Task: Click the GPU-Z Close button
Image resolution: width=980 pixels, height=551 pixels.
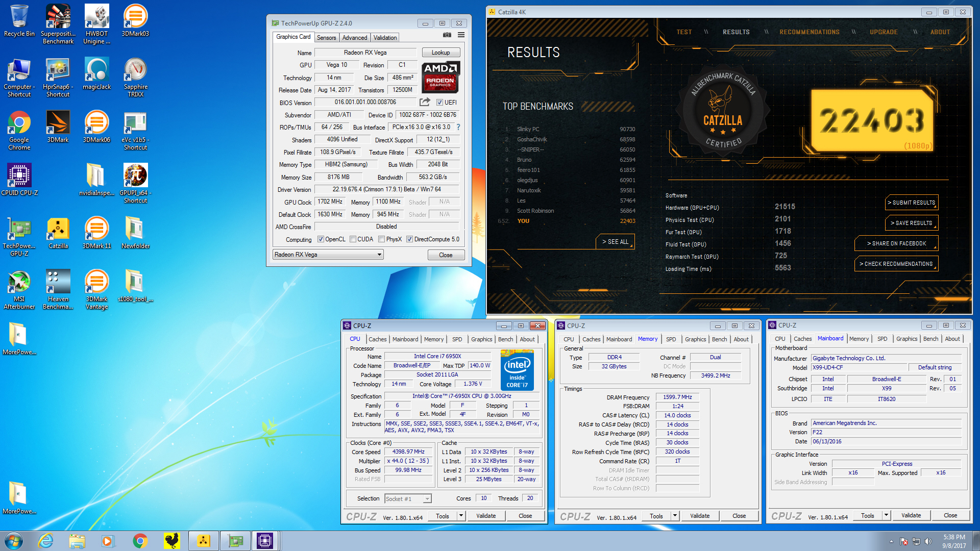Action: click(446, 255)
